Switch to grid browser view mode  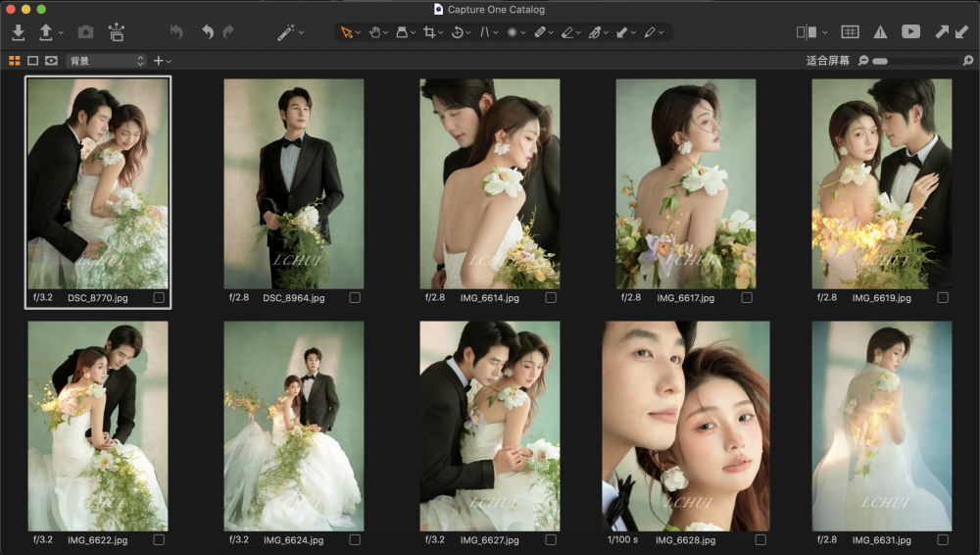(x=15, y=61)
